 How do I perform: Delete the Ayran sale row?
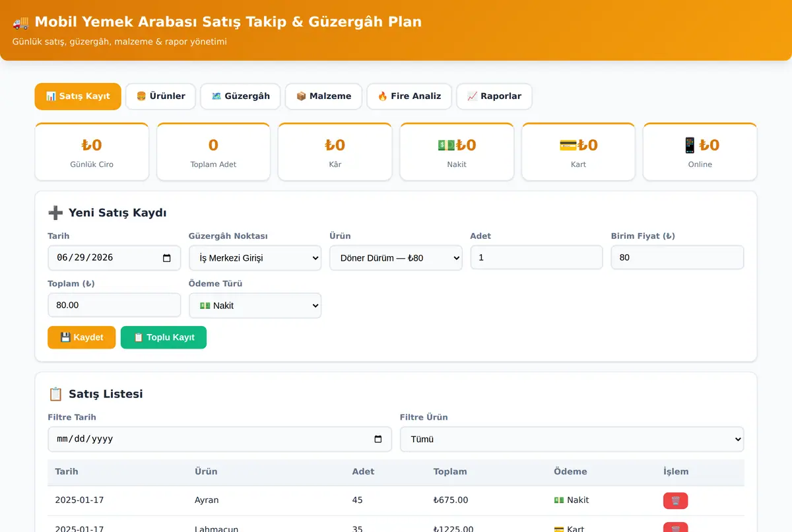tap(675, 500)
